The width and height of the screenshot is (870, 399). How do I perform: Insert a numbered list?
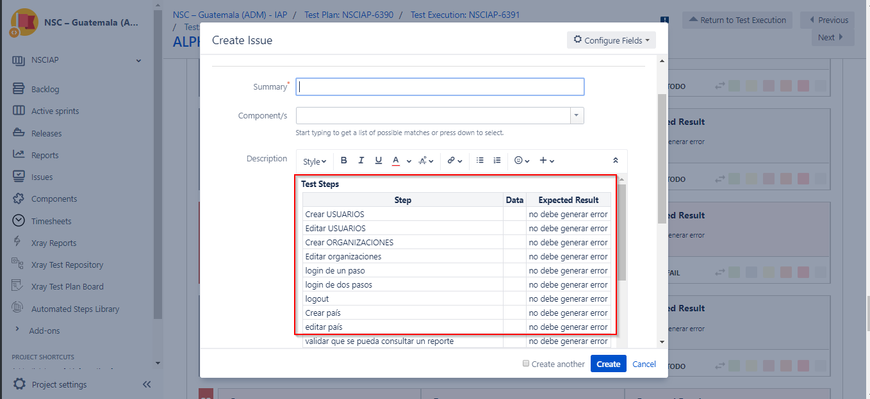(x=497, y=160)
